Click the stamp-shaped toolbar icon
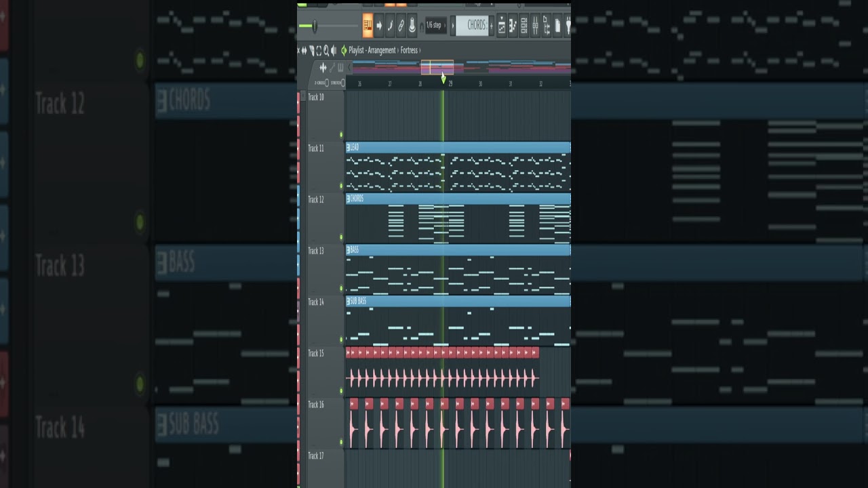The height and width of the screenshot is (488, 868). [x=412, y=25]
